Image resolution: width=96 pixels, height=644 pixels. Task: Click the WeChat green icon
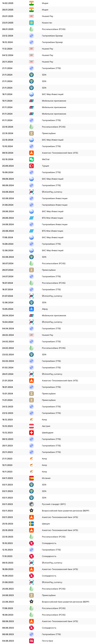[x=31, y=159]
